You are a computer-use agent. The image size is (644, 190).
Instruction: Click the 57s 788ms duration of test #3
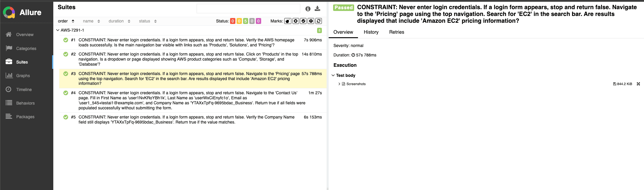(312, 74)
